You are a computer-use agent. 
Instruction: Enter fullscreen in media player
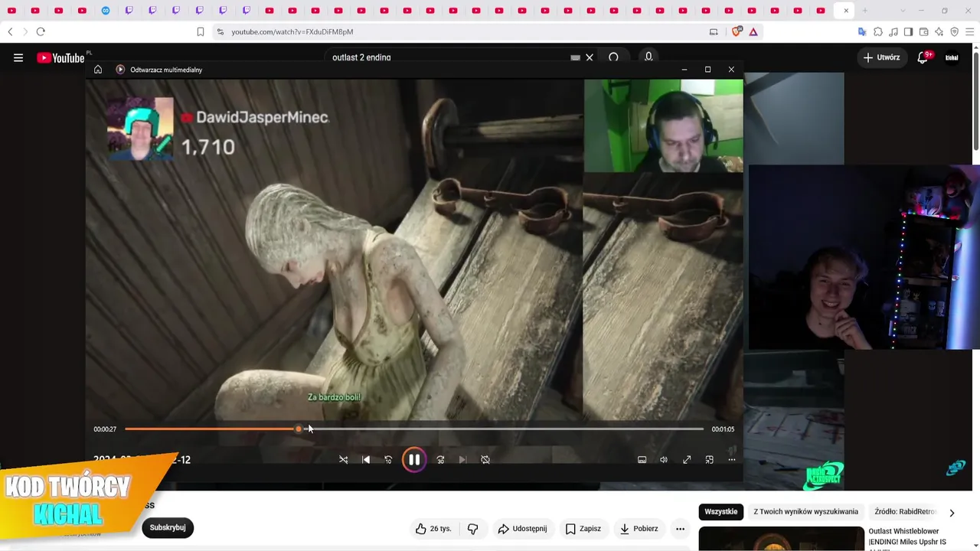click(687, 460)
